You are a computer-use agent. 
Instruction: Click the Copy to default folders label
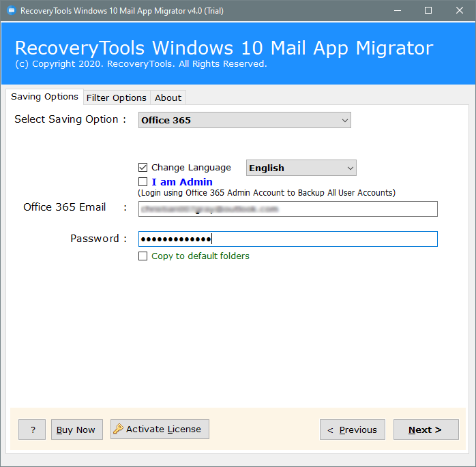[200, 256]
